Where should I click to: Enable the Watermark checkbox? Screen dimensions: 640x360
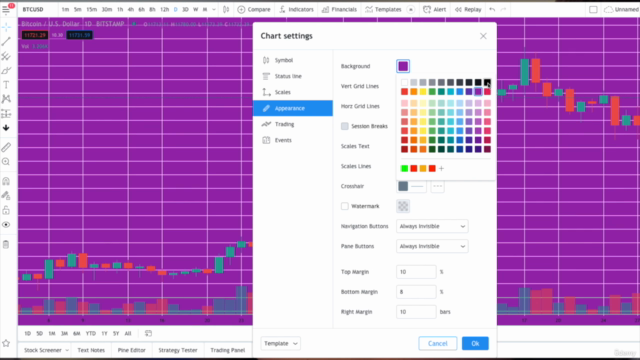pyautogui.click(x=345, y=206)
